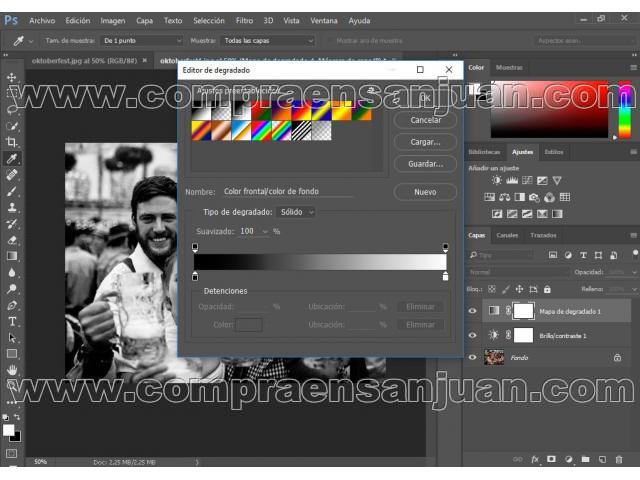Hide the Mapa de degradado 1 layer
This screenshot has width=640, height=480.
click(x=473, y=311)
